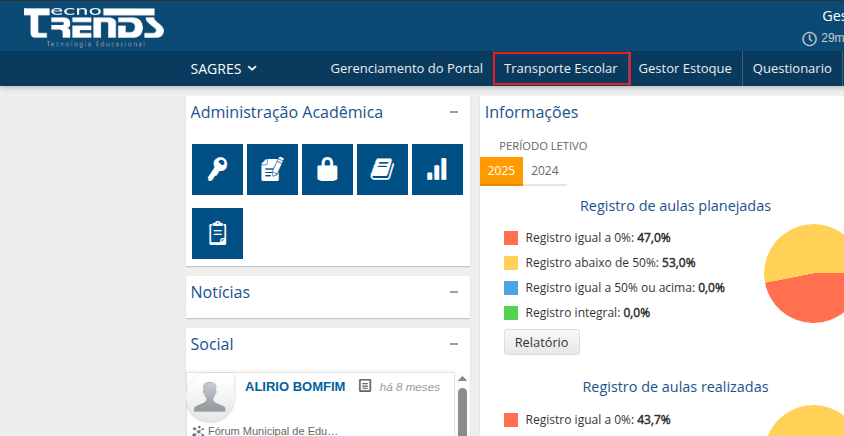
Task: Collapse the Administração Acadêmica panel
Action: click(x=454, y=113)
